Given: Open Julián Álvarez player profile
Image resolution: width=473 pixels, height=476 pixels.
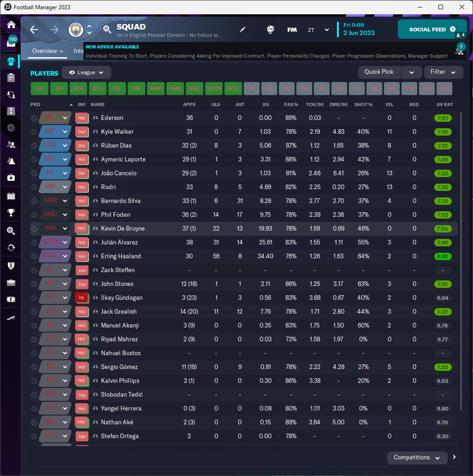Looking at the screenshot, I should tap(119, 242).
